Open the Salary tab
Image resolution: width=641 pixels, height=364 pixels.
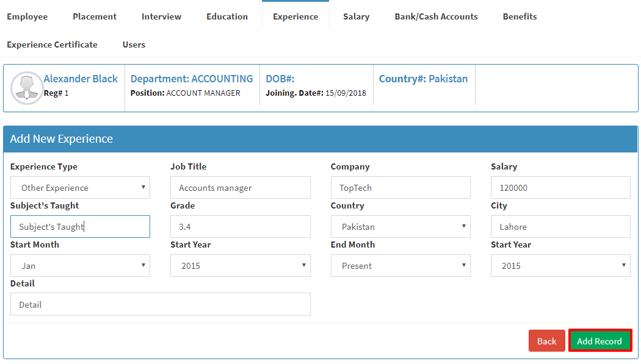pyautogui.click(x=356, y=16)
